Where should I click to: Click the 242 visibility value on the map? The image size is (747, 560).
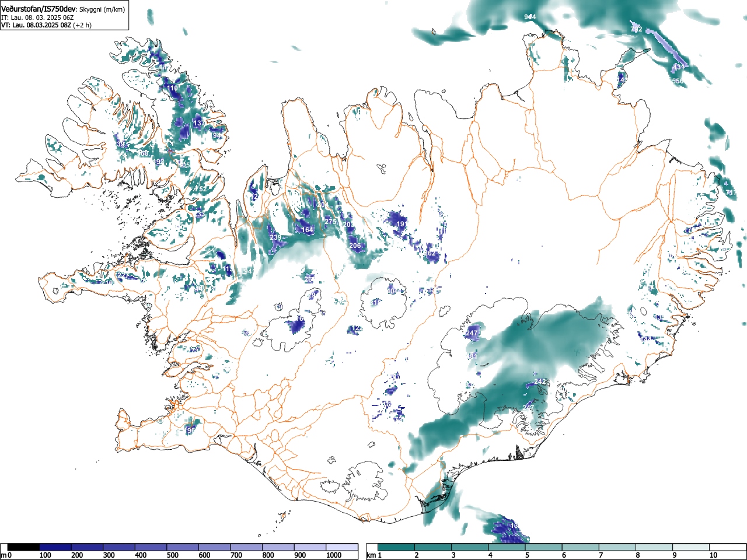pos(540,381)
